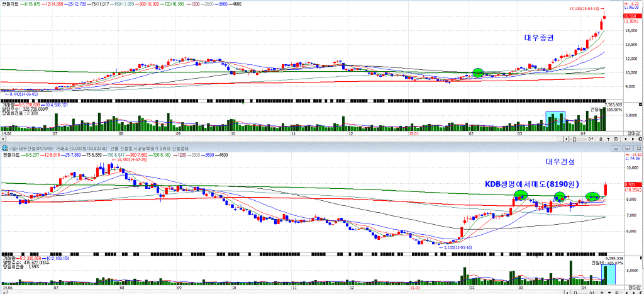
Task: Minimize the 대우건설 chart window
Action: (x=616, y=149)
